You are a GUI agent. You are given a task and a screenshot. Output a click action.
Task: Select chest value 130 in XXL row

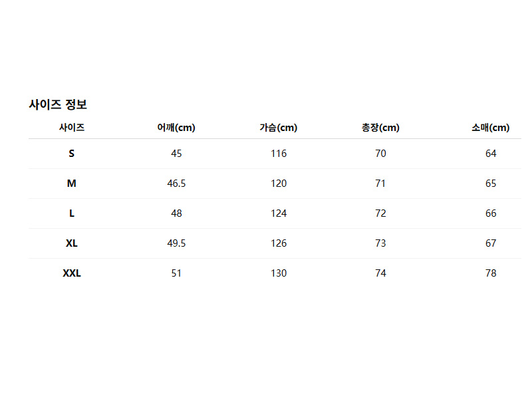tap(279, 273)
